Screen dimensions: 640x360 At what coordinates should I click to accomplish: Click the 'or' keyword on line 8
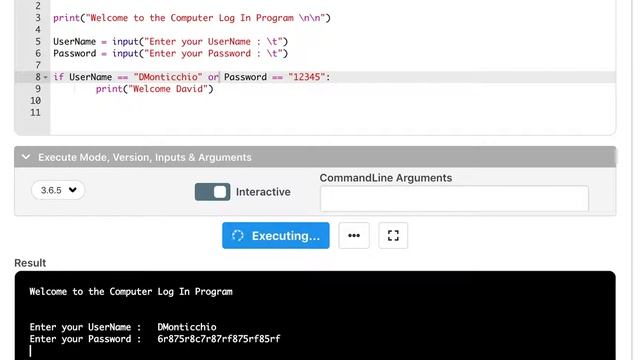pyautogui.click(x=213, y=77)
